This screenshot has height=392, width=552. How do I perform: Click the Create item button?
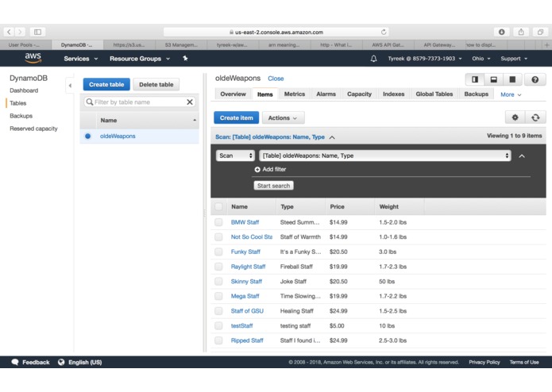pos(236,117)
